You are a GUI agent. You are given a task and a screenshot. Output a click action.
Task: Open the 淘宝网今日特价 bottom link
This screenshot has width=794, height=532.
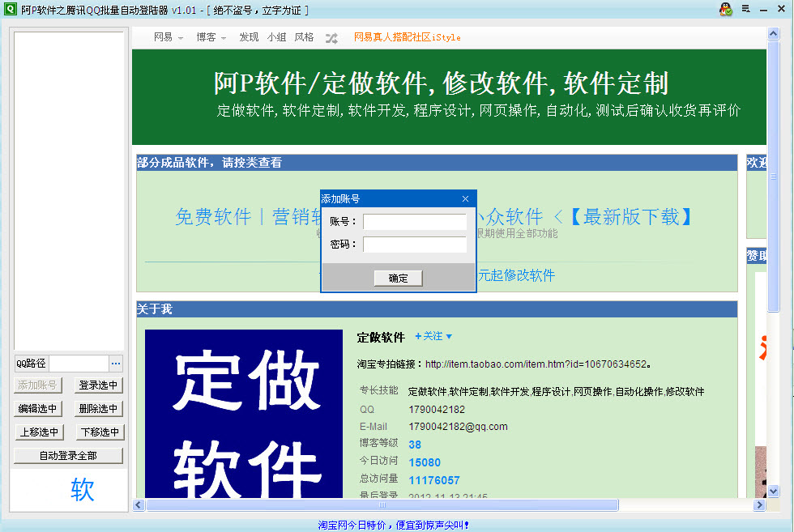point(394,526)
